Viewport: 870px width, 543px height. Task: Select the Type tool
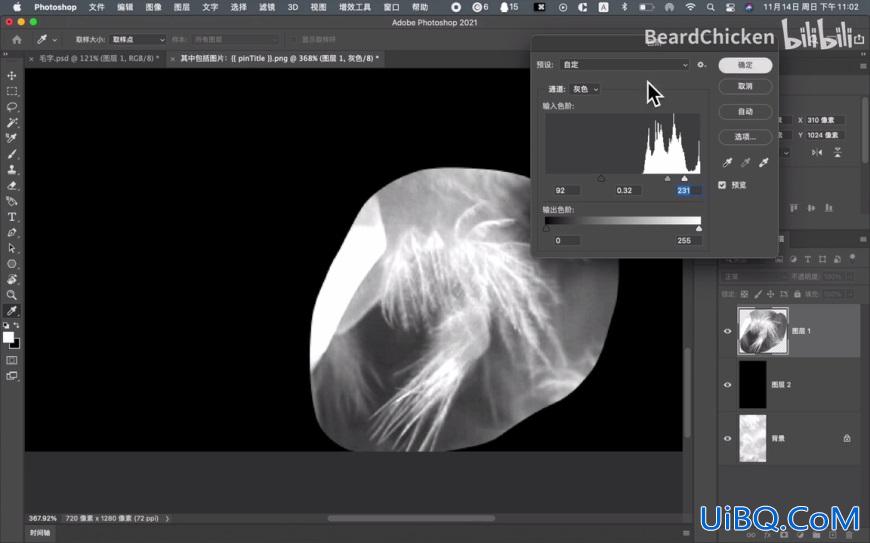[12, 217]
